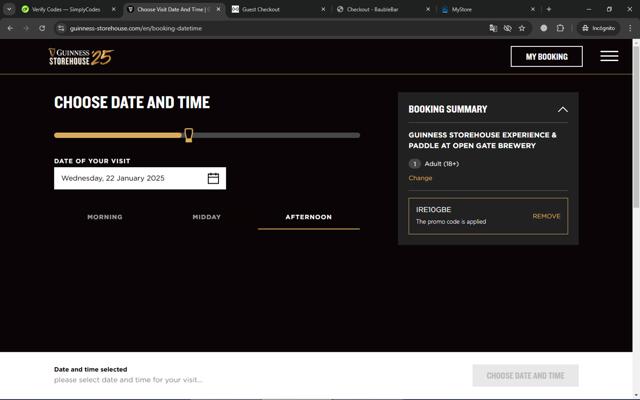The height and width of the screenshot is (400, 640).
Task: Click the date of visit input field
Action: 140,178
